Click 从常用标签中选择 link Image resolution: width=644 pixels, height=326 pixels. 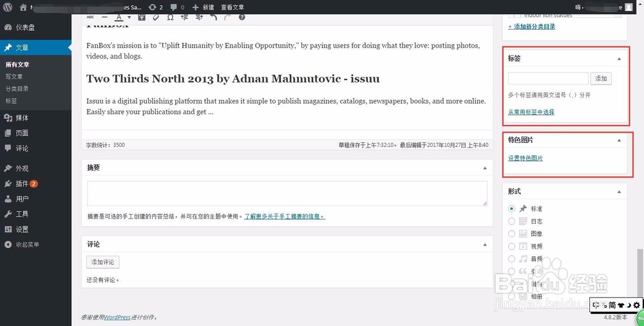pos(531,112)
